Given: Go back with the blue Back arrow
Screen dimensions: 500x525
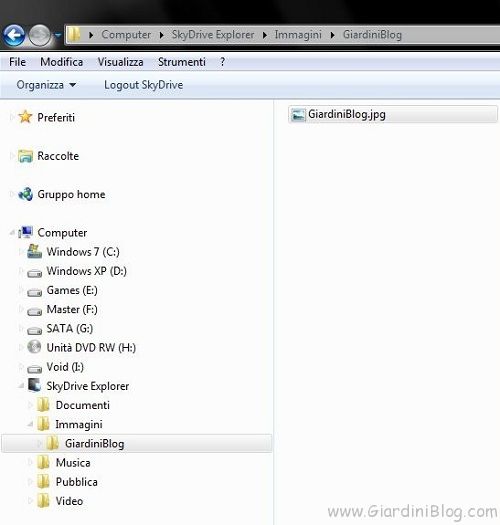Looking at the screenshot, I should click(x=14, y=35).
